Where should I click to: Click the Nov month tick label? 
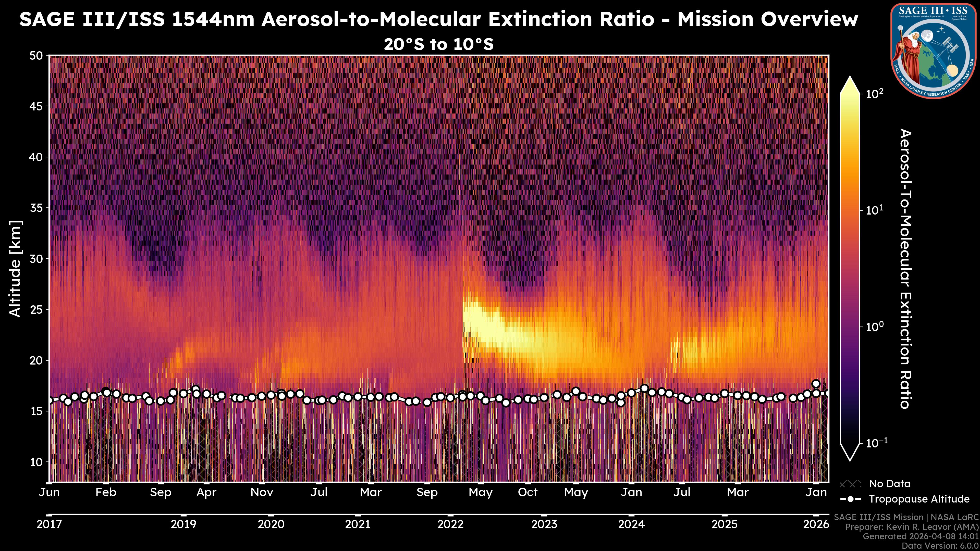(262, 492)
